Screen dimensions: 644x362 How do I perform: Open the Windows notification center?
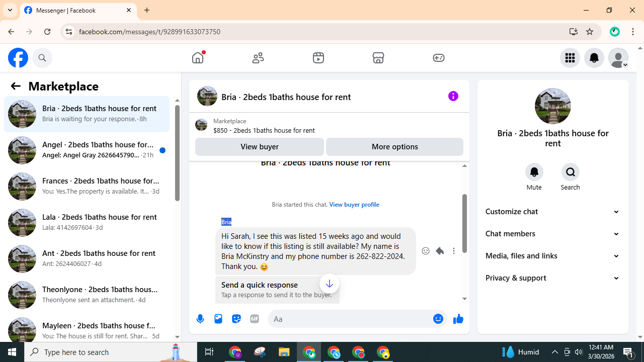tap(629, 352)
